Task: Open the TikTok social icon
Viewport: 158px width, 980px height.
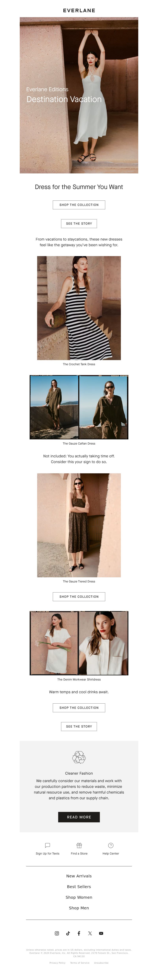Action: pos(68,933)
